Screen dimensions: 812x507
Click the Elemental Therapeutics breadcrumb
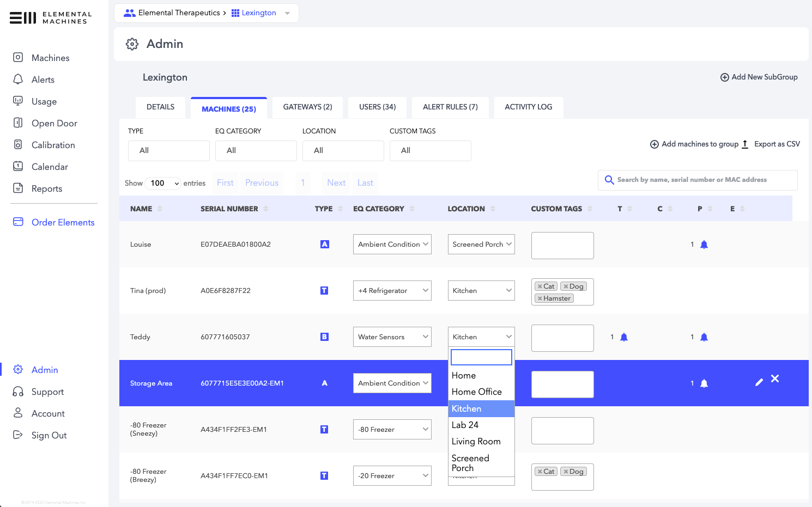(179, 13)
